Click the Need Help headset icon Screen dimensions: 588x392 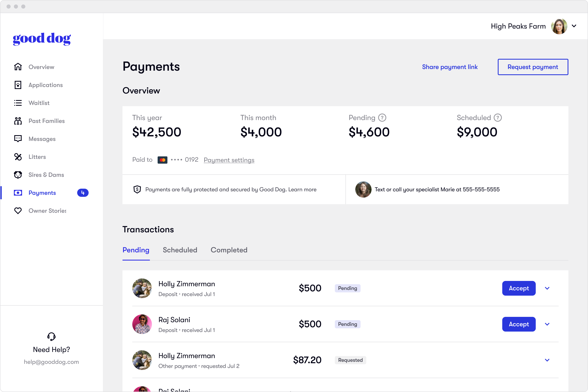tap(51, 336)
